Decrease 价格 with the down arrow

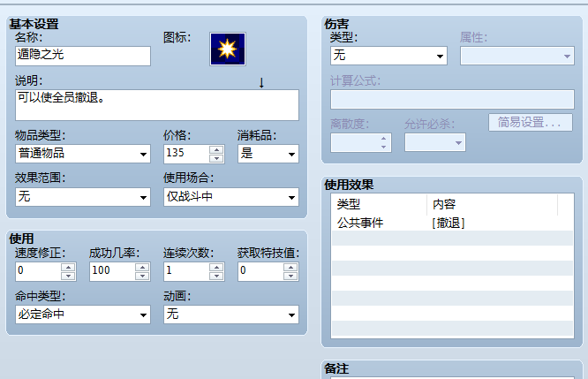(216, 158)
